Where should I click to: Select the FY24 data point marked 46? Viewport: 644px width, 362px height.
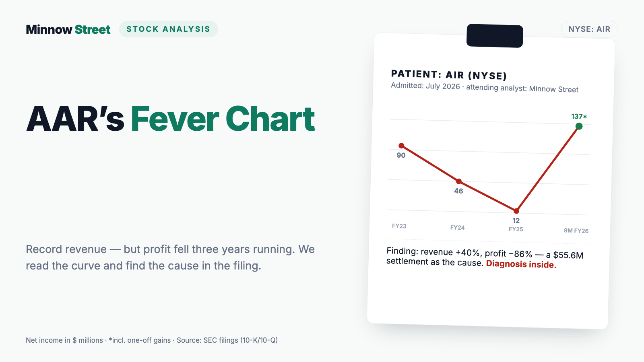pyautogui.click(x=459, y=181)
